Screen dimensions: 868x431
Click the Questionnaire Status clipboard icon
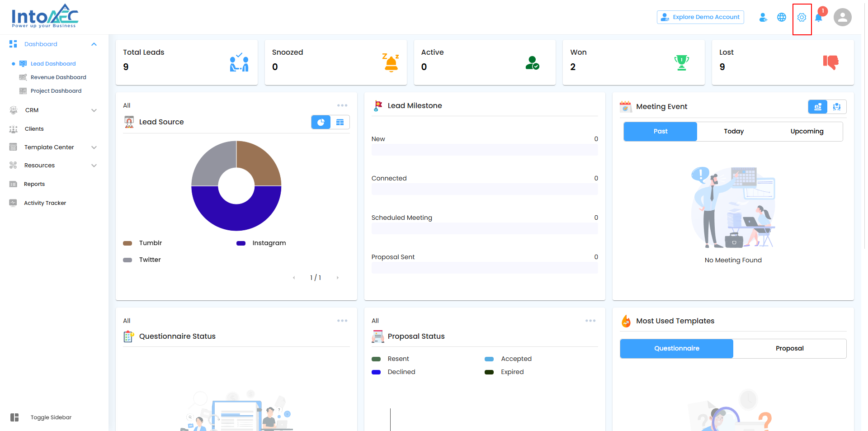(129, 336)
